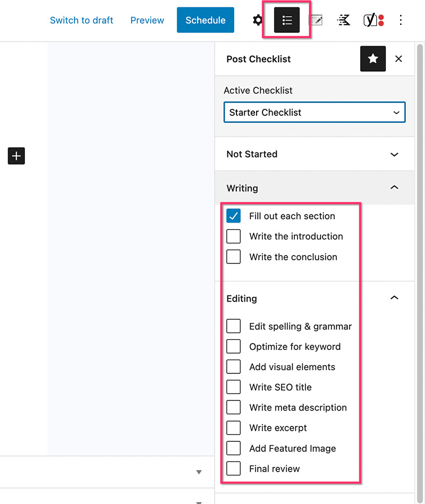Check the Final review item
The image size is (425, 504).
point(233,468)
